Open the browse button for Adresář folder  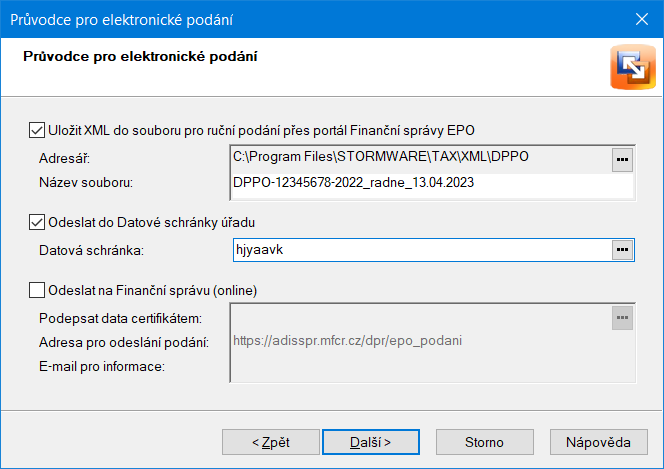[x=622, y=160]
